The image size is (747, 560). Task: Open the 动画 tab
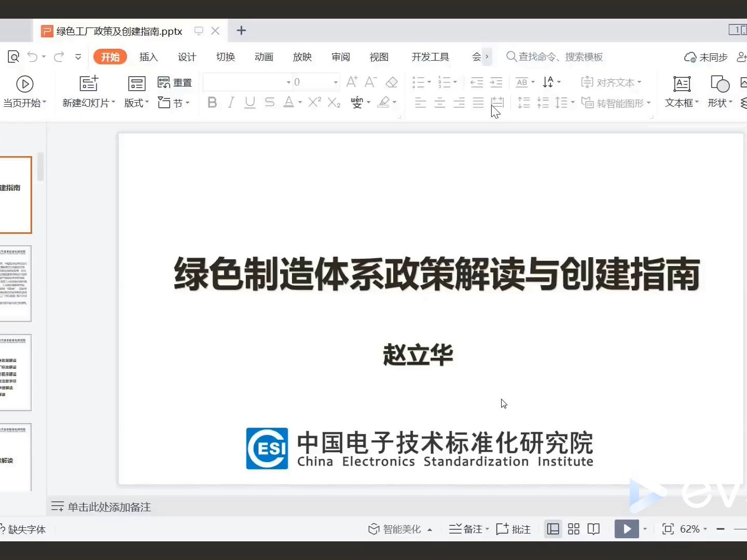[264, 57]
